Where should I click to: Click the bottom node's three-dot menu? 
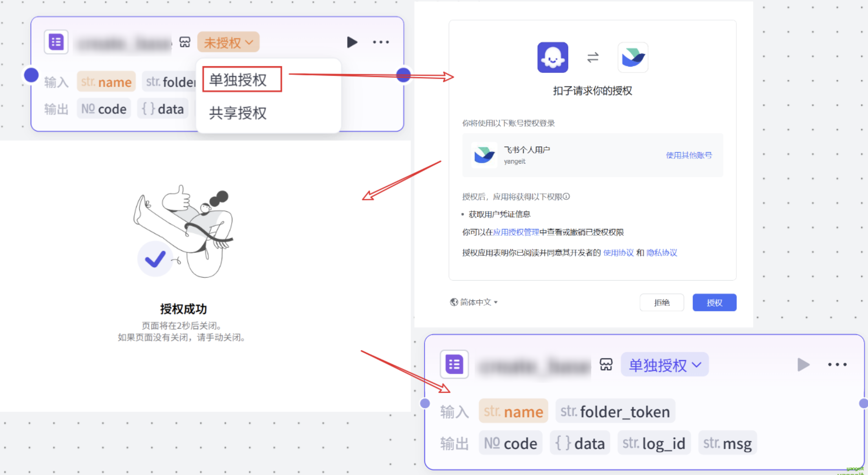tap(837, 365)
